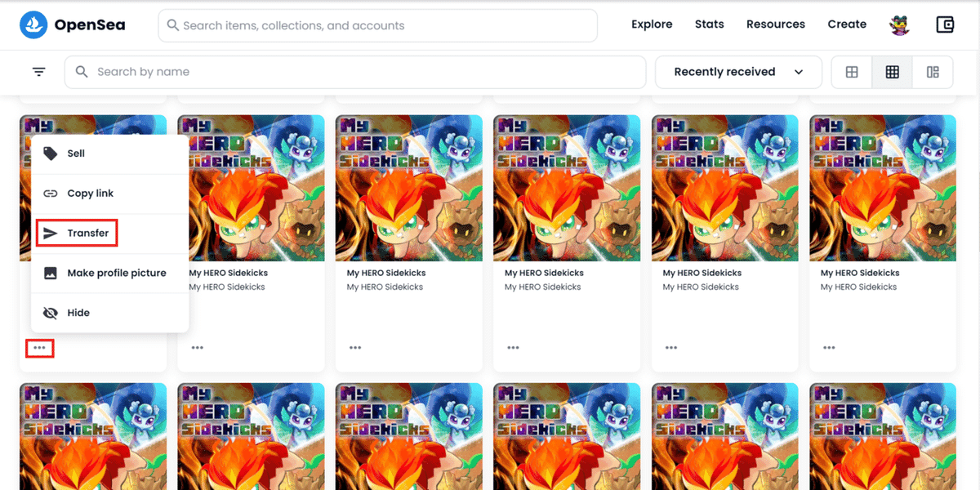Image resolution: width=980 pixels, height=490 pixels.
Task: Click magnifier in the top search bar
Action: click(x=172, y=25)
